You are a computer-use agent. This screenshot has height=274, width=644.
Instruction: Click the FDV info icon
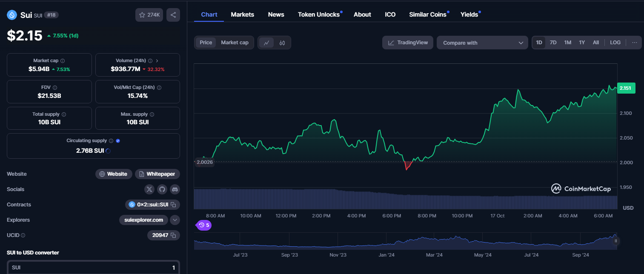click(x=54, y=88)
